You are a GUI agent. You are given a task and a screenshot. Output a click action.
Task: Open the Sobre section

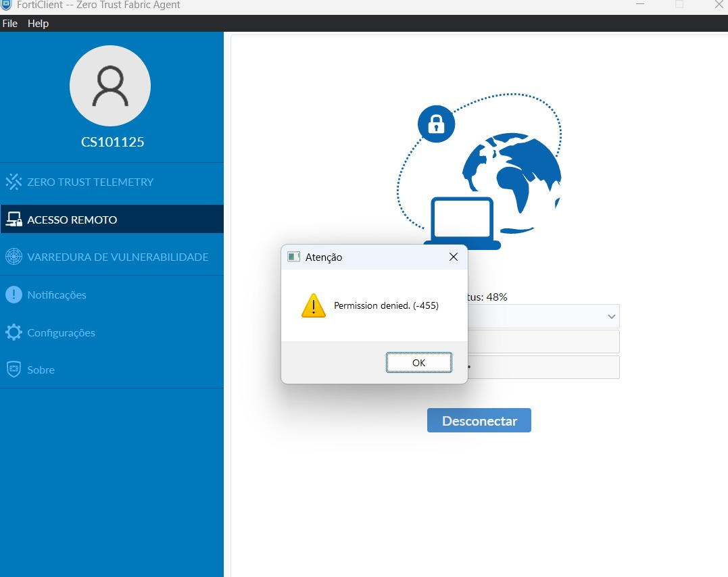(112, 370)
